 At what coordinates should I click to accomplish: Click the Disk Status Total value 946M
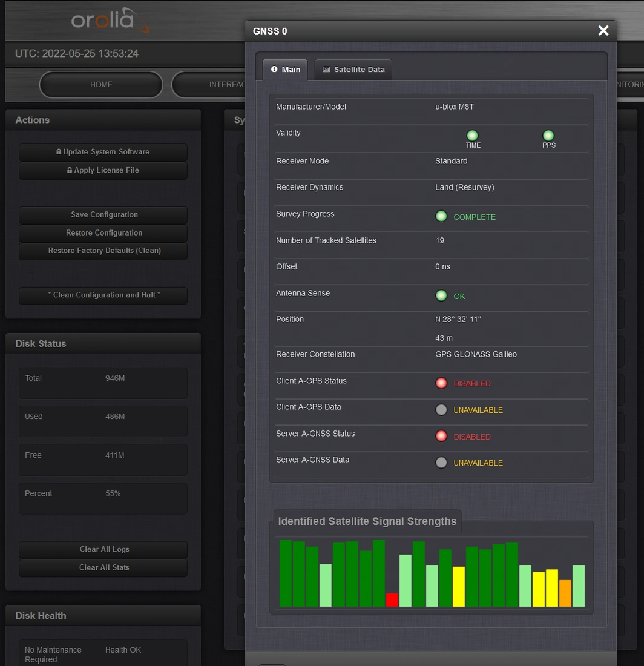click(115, 378)
